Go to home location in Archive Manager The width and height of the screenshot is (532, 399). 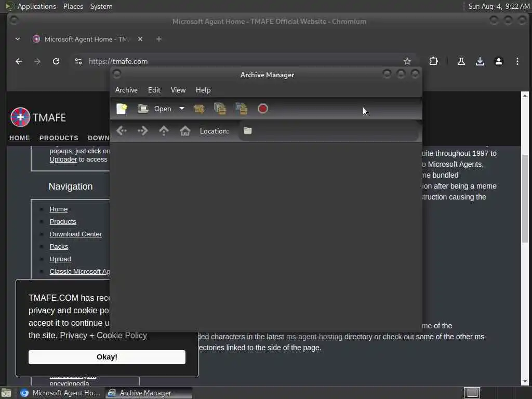coord(185,131)
